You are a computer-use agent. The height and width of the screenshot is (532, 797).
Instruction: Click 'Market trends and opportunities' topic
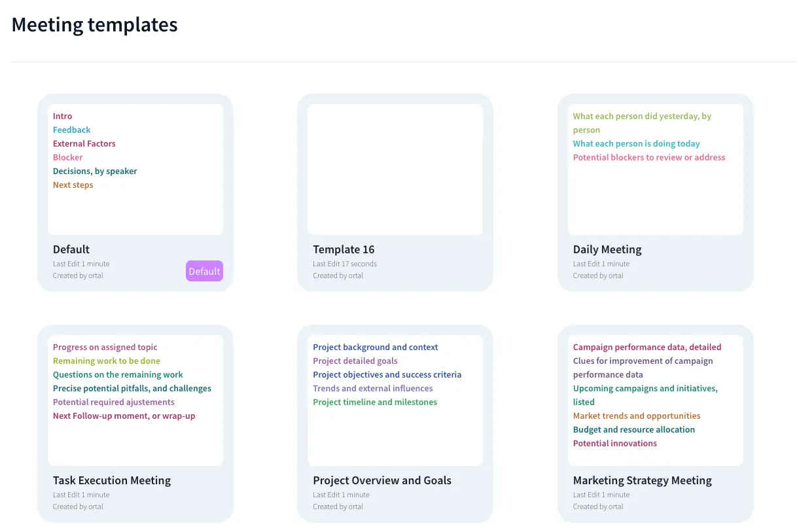tap(637, 416)
